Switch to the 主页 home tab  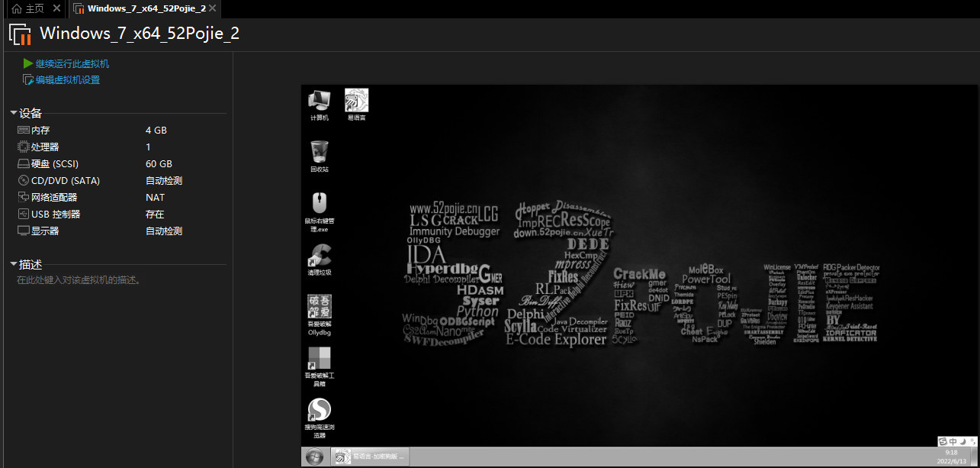pyautogui.click(x=29, y=8)
